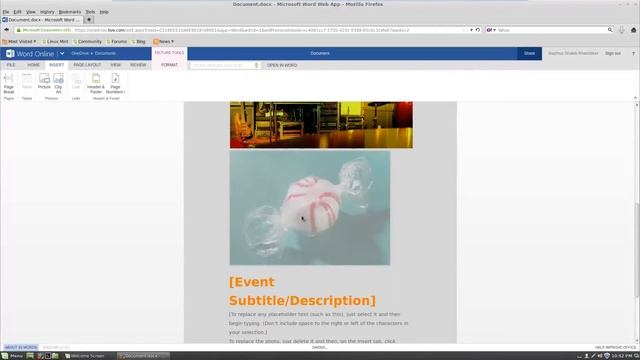Click the Share button
640x360 pixels.
coord(529,53)
